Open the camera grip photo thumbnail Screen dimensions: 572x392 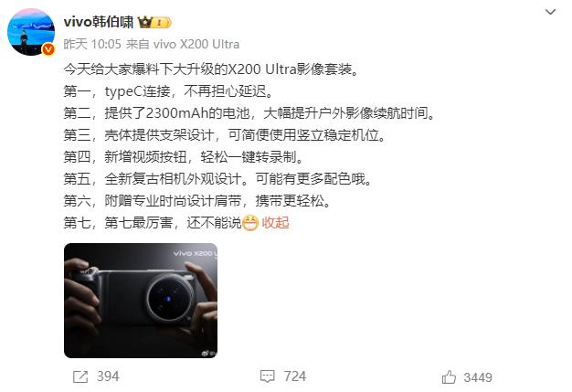pos(141,301)
